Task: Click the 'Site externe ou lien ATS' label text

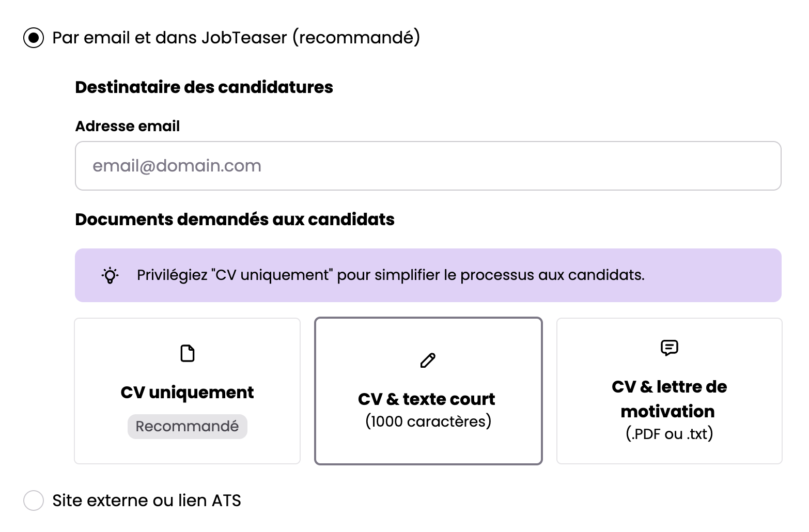Action: (147, 500)
